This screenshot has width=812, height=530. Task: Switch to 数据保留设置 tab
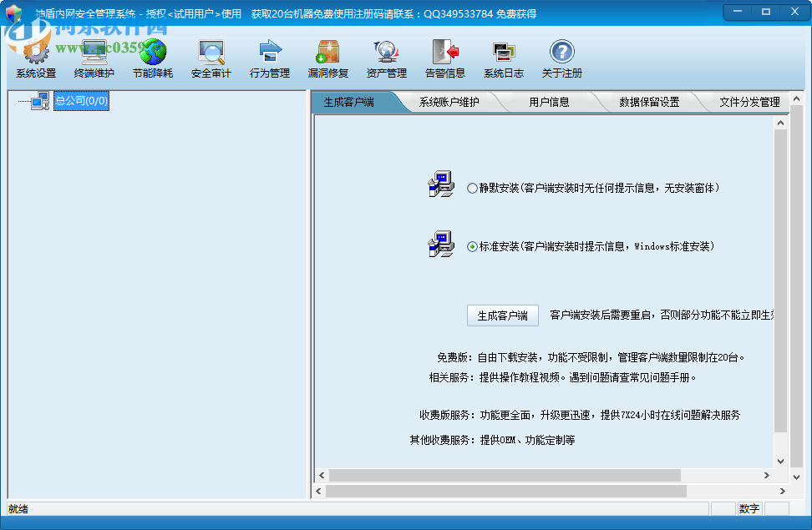(649, 103)
